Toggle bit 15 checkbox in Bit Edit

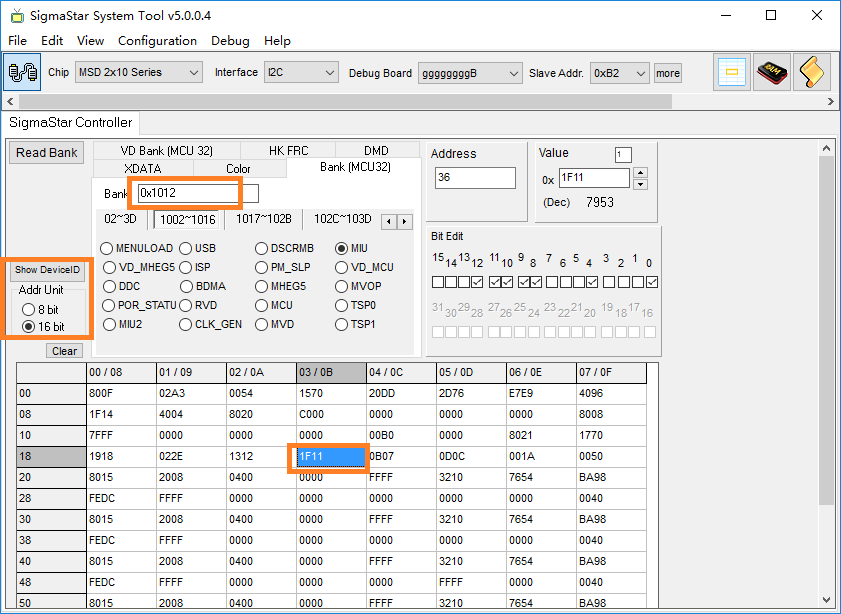[438, 283]
